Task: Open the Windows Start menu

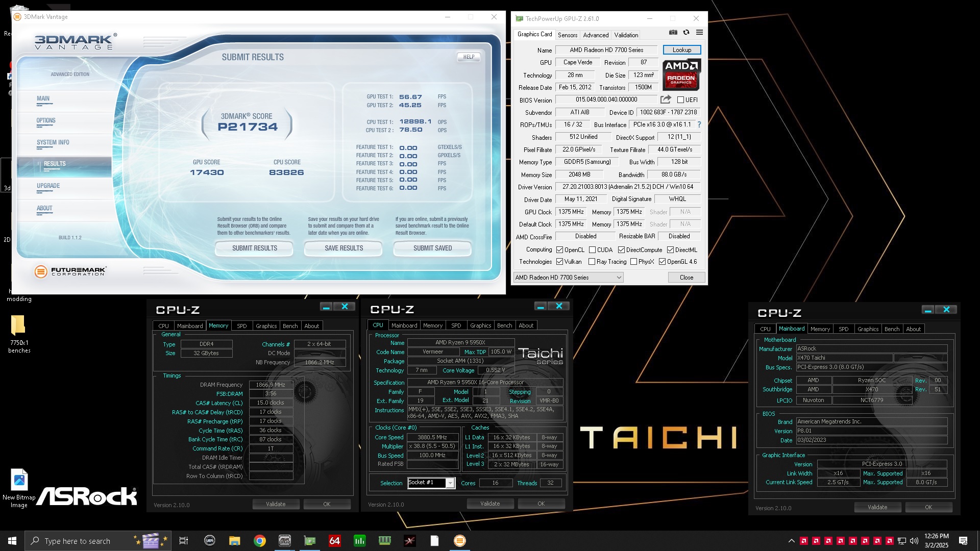Action: point(12,541)
